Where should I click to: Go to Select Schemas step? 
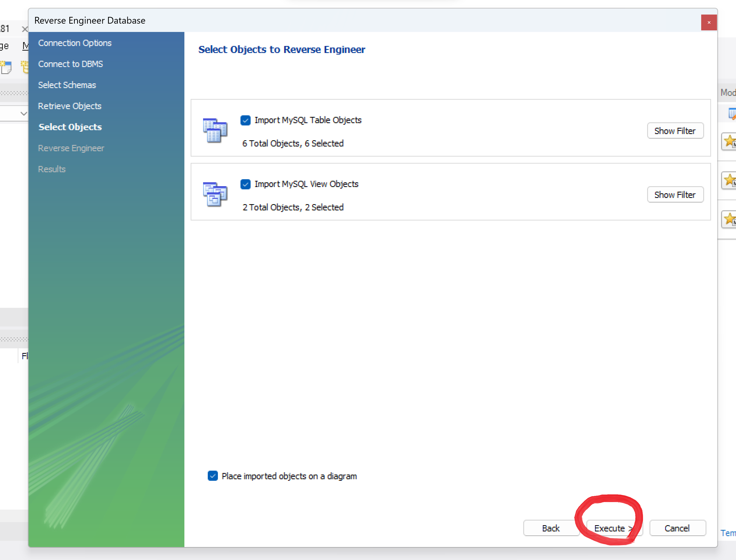[x=67, y=85]
